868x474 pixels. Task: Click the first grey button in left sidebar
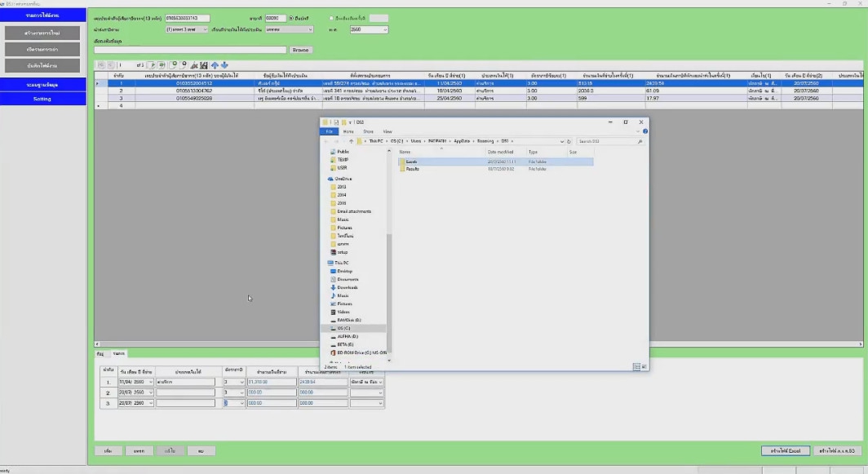tap(42, 33)
